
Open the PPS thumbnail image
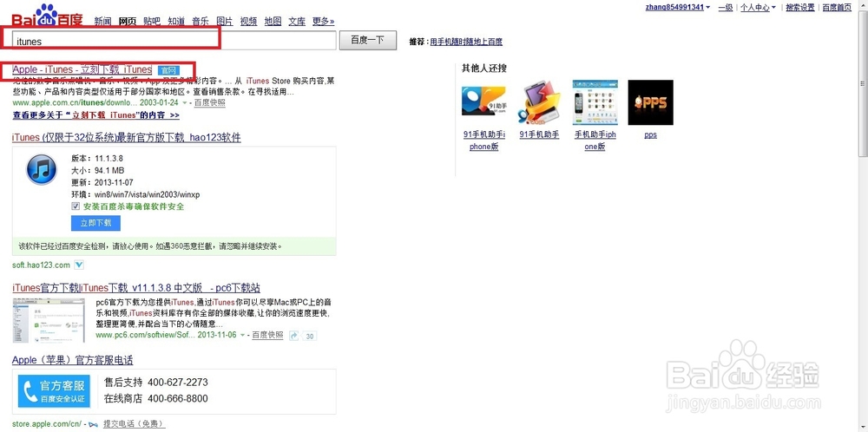[650, 102]
